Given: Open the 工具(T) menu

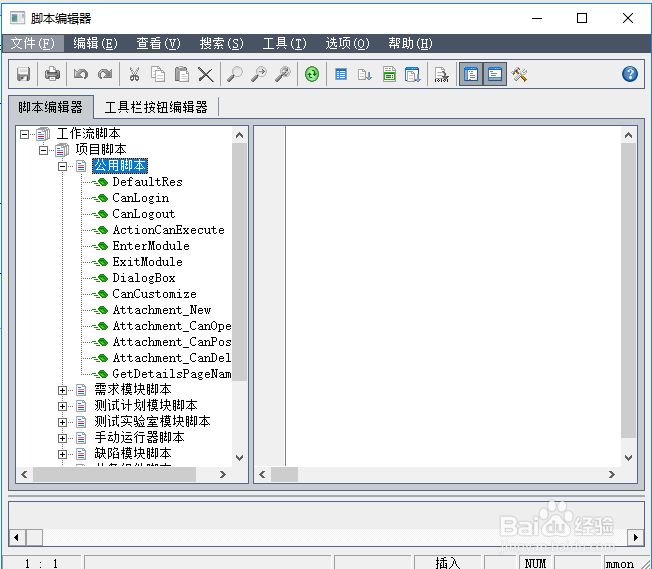Looking at the screenshot, I should 284,43.
